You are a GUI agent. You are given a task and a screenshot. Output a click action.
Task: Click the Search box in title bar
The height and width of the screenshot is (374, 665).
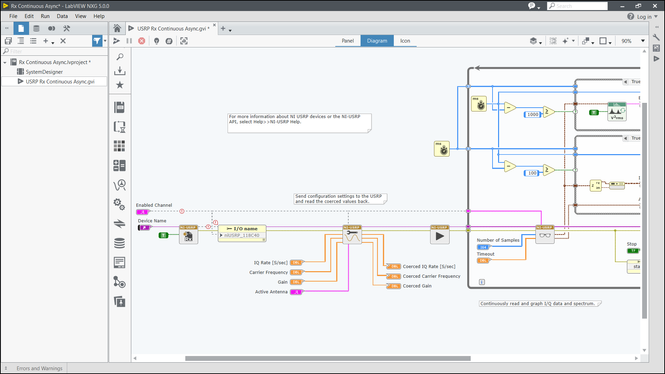click(577, 6)
